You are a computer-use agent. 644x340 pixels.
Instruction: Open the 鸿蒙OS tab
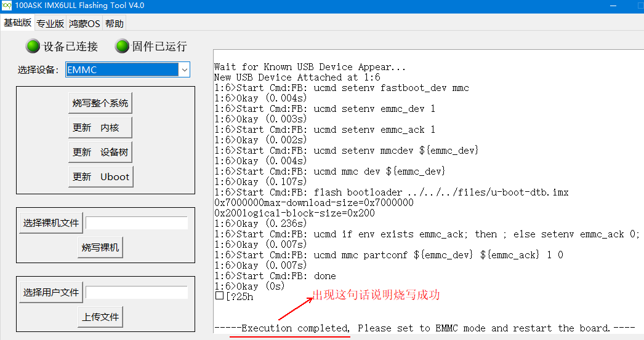point(84,24)
